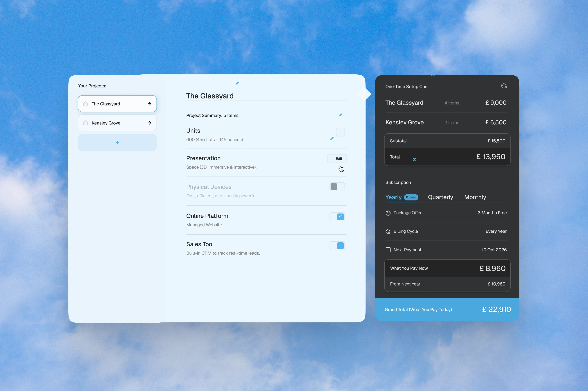This screenshot has width=588, height=391.
Task: Click pencil icon beside Project Summary
Action: [x=340, y=115]
